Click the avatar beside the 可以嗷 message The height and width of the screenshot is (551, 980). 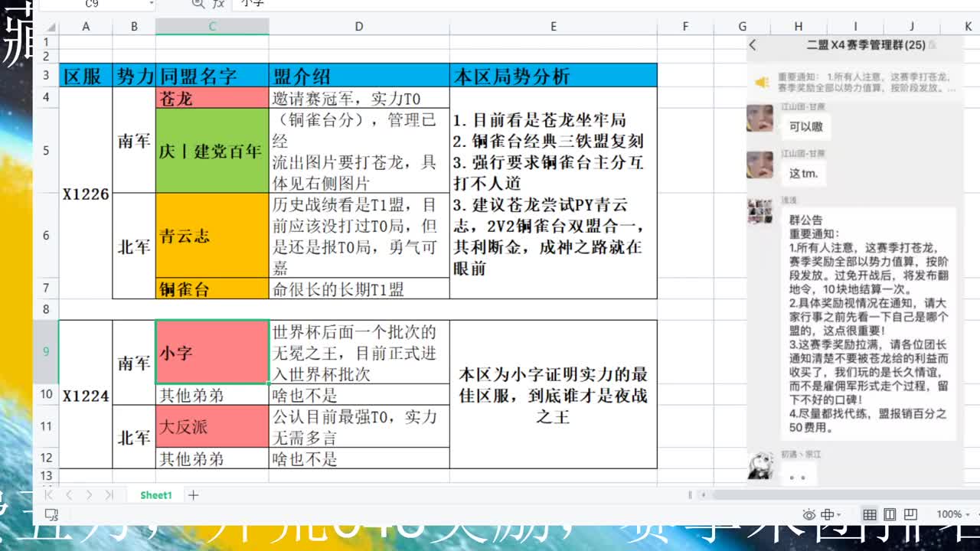(759, 119)
